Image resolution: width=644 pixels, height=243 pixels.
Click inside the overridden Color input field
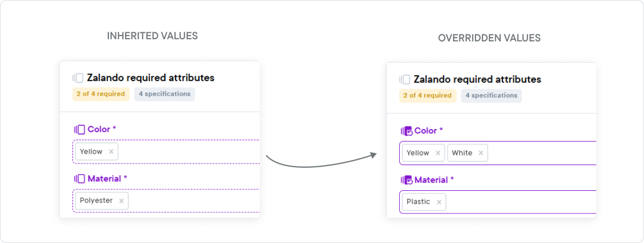(498, 153)
